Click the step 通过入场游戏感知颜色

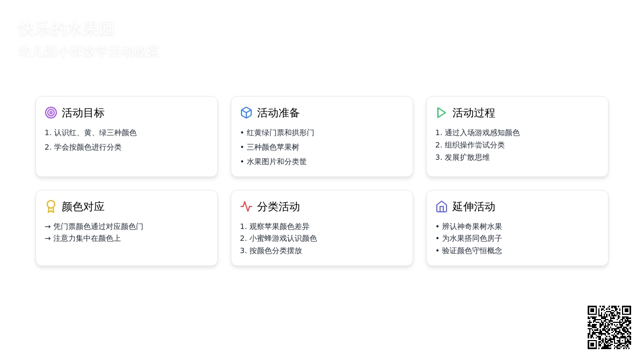482,132
